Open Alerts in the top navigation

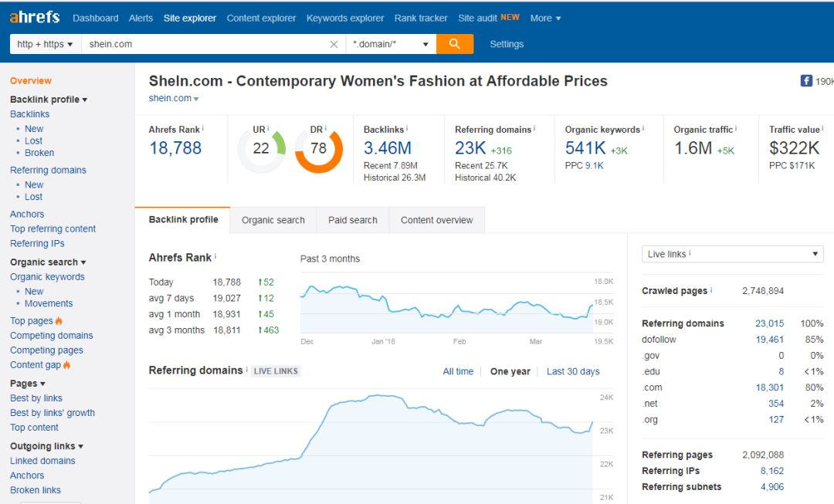click(141, 18)
